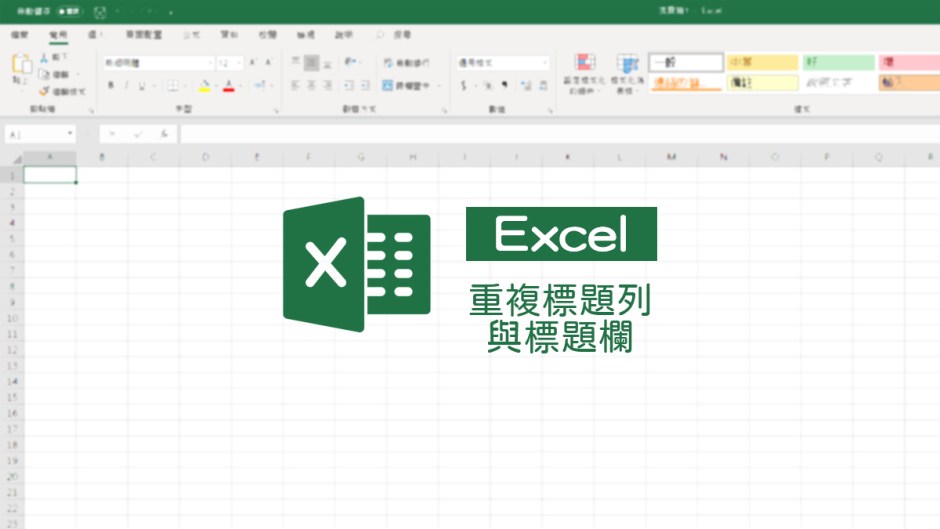Toggle the Underline formatting button
The width and height of the screenshot is (940, 529).
(x=141, y=86)
